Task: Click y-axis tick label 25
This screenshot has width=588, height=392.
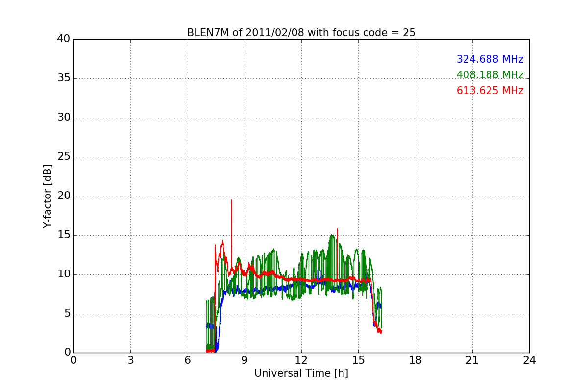Action: pos(64,157)
